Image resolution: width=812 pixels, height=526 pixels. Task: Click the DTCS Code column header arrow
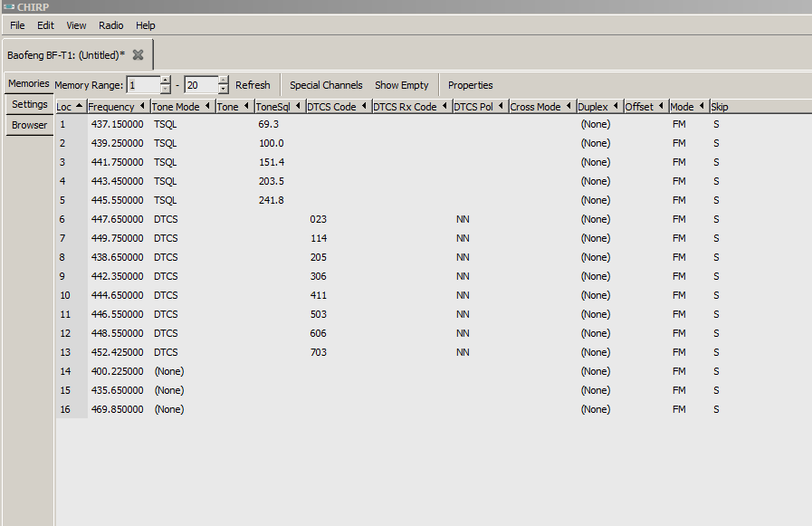pos(365,107)
